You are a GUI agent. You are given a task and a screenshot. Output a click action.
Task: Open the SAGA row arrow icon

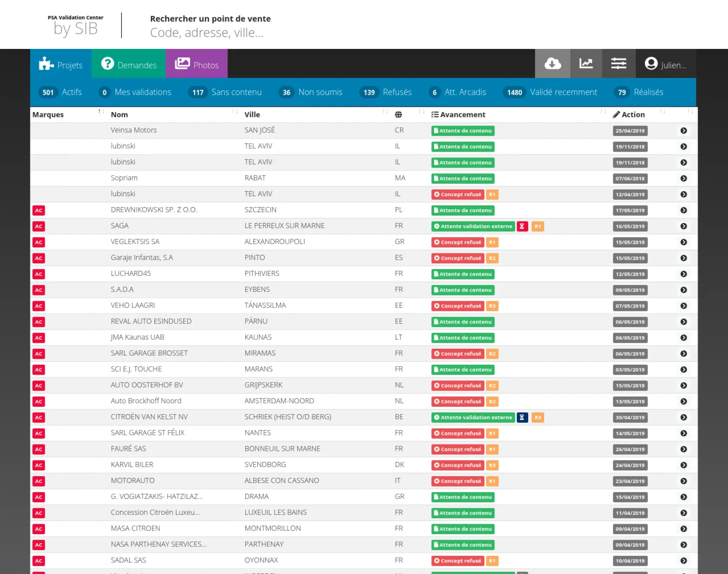(683, 226)
